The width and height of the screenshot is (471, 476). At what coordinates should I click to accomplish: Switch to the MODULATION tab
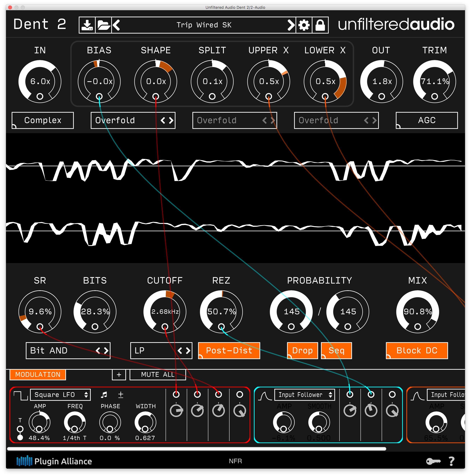[x=37, y=374]
